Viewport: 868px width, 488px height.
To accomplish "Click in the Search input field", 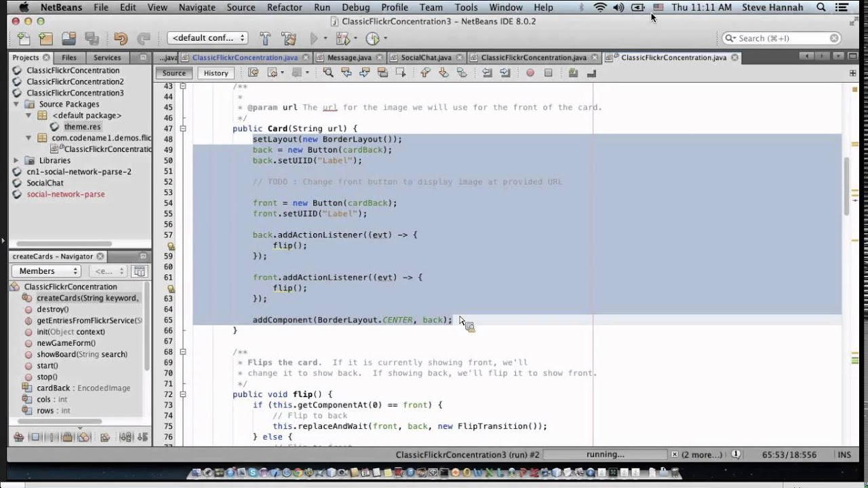I will pyautogui.click(x=781, y=39).
